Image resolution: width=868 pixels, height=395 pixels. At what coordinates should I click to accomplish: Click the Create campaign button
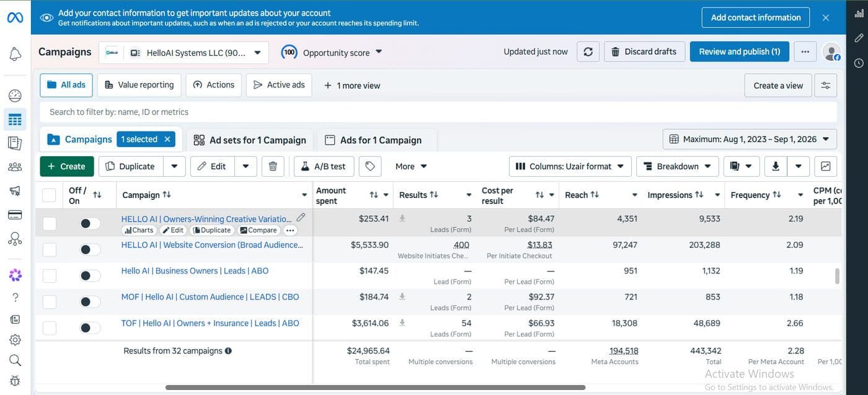coord(67,166)
